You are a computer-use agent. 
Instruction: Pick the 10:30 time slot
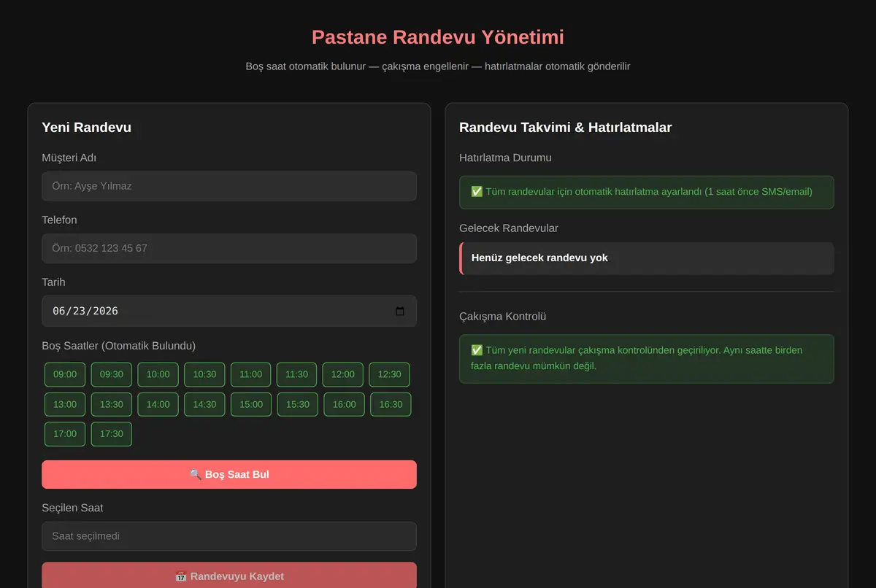coord(204,374)
